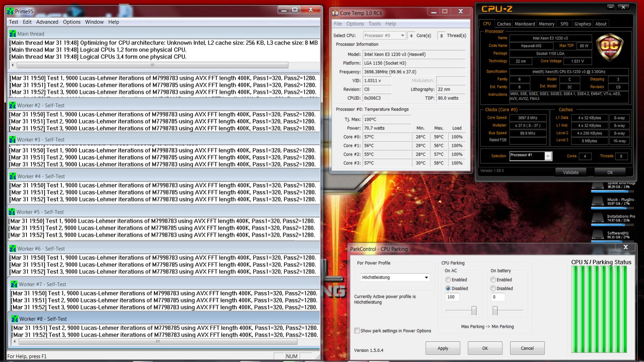Open the Höchstleistung power profile dropdown
The image size is (644, 362).
click(x=395, y=277)
